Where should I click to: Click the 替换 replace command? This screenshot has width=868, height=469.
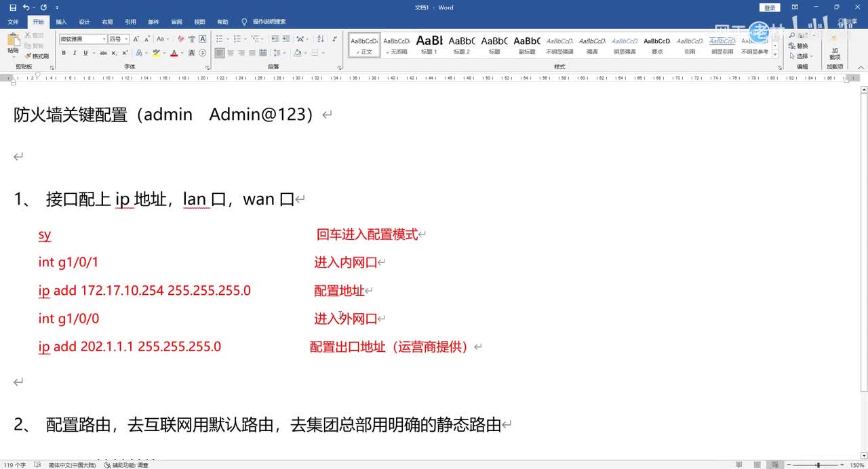[800, 46]
